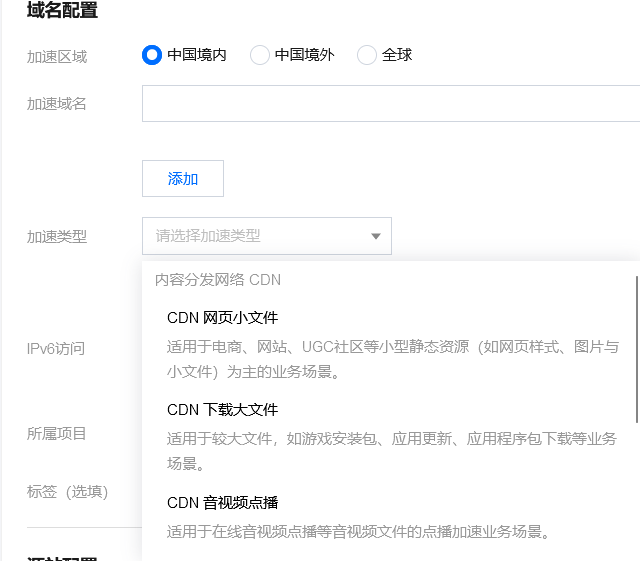Choose the CDN 下载大文件 option
640x561 pixels.
tap(222, 410)
